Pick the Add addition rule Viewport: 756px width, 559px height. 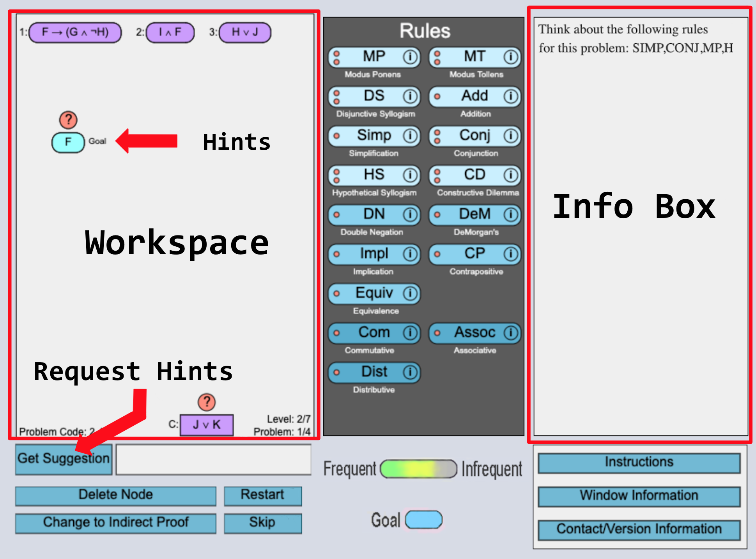pyautogui.click(x=474, y=96)
